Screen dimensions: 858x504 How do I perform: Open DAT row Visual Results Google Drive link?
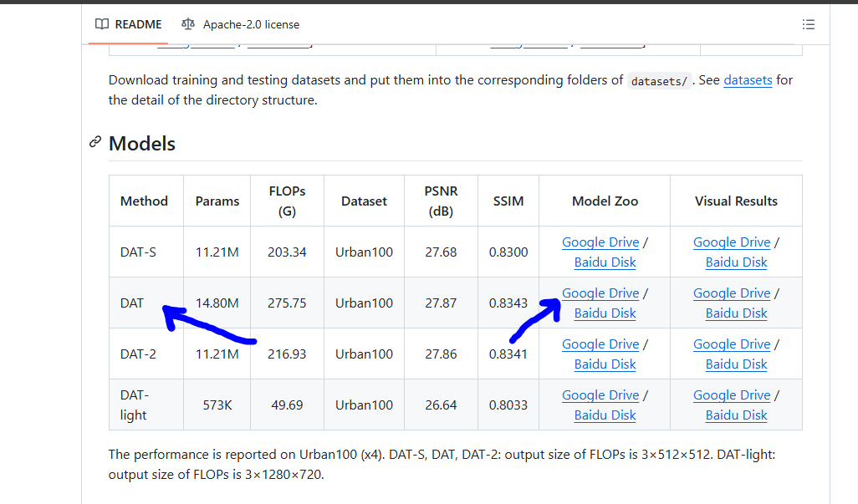732,293
